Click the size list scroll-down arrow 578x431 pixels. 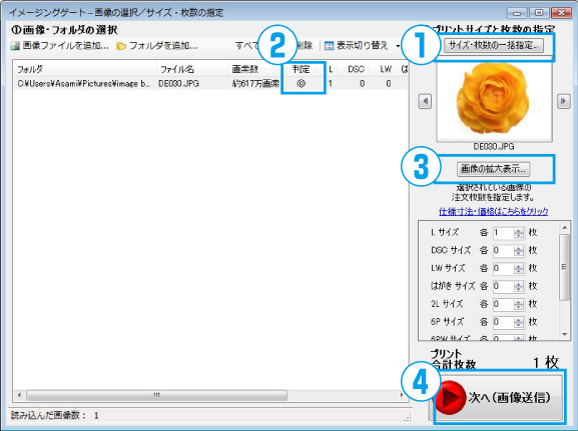coord(564,334)
